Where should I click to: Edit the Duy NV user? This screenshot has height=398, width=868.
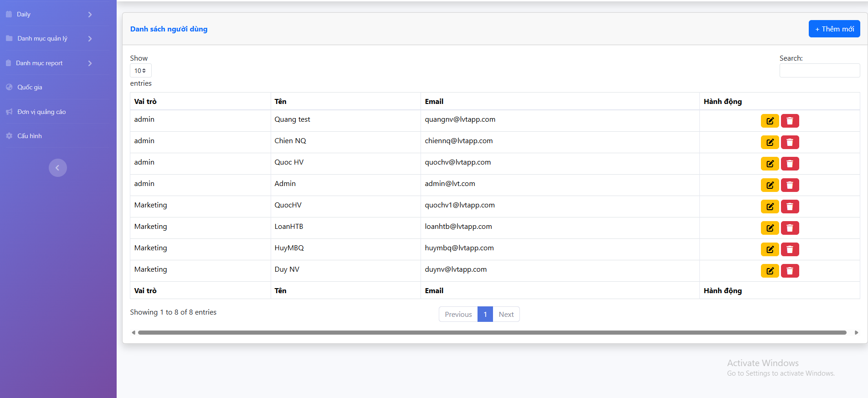point(770,271)
